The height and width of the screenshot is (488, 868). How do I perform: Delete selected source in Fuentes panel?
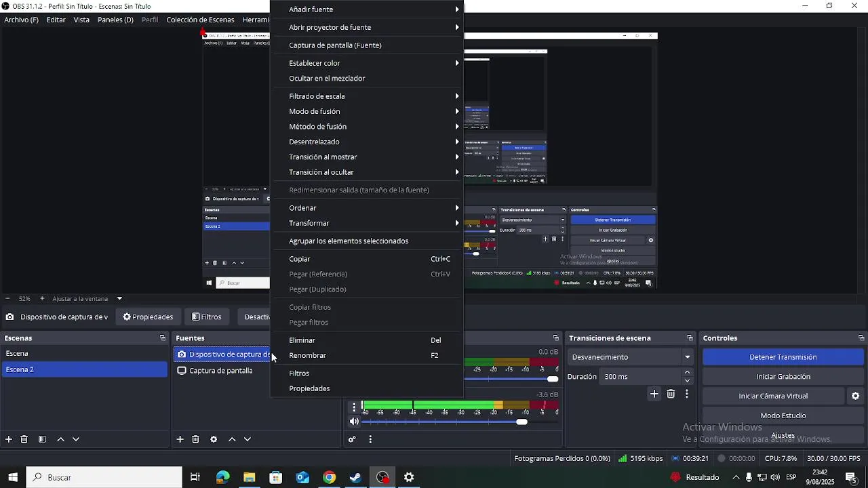pyautogui.click(x=196, y=439)
